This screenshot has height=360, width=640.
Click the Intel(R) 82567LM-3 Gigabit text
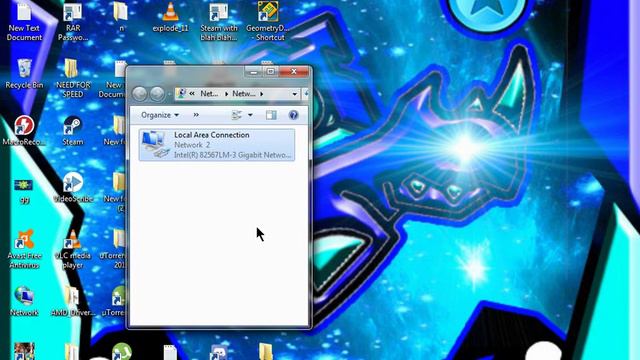pyautogui.click(x=233, y=155)
